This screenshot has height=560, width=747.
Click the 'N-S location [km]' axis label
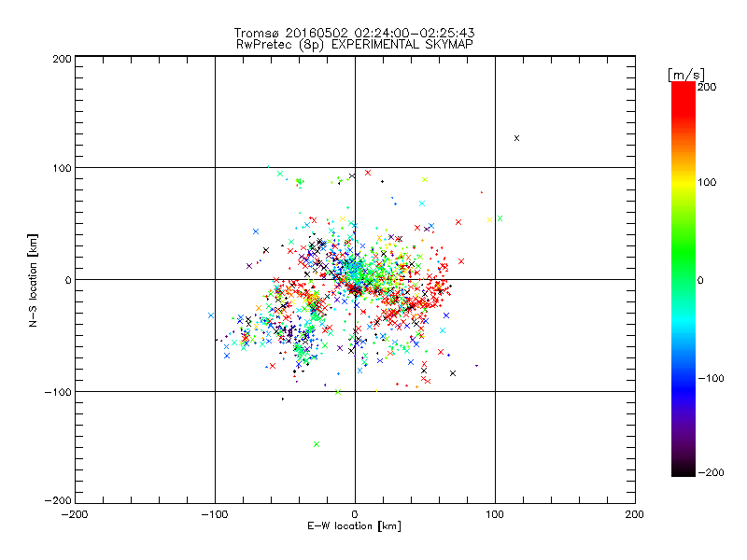[33, 280]
